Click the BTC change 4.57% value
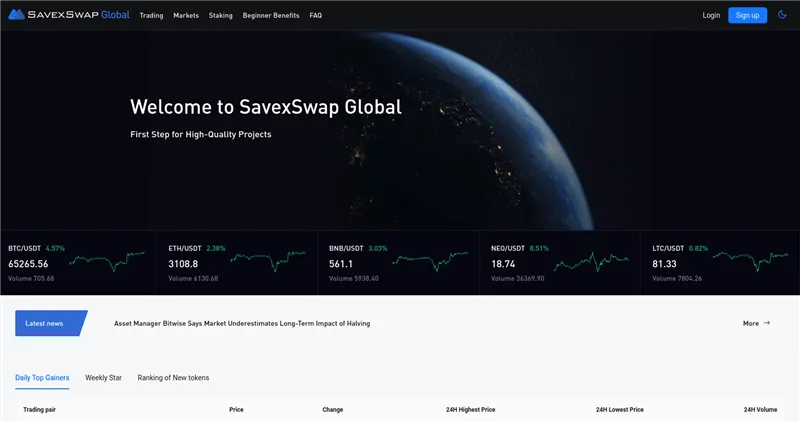The width and height of the screenshot is (800, 421). pos(55,249)
